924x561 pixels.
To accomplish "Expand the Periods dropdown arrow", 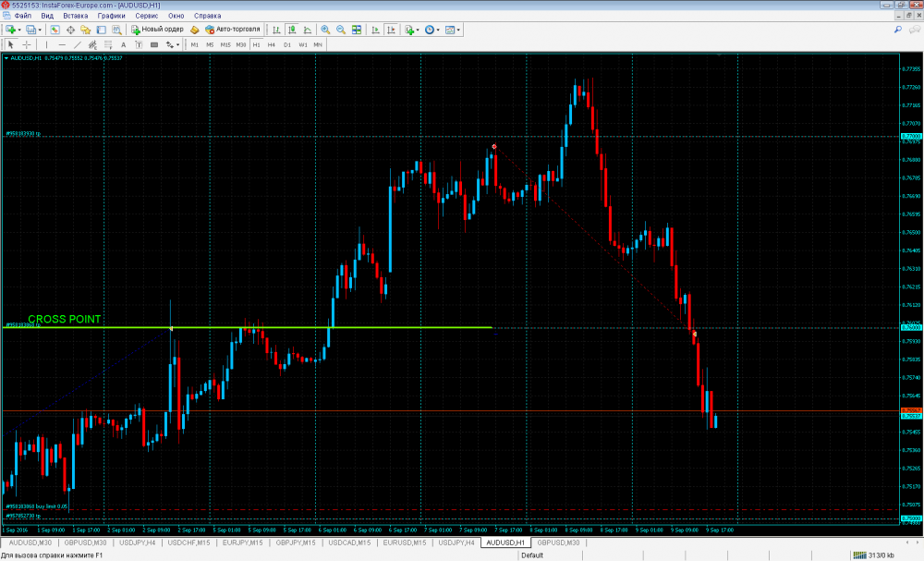I will pyautogui.click(x=438, y=30).
